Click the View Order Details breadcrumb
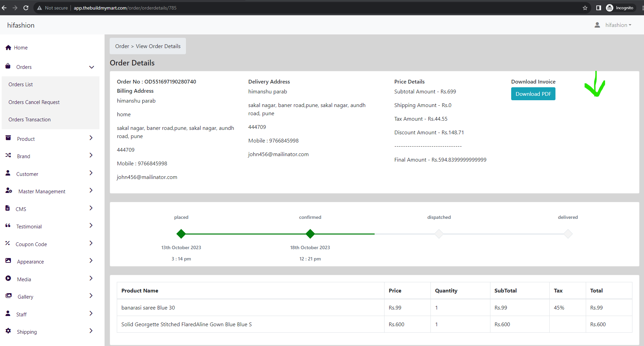The image size is (644, 346). 158,46
